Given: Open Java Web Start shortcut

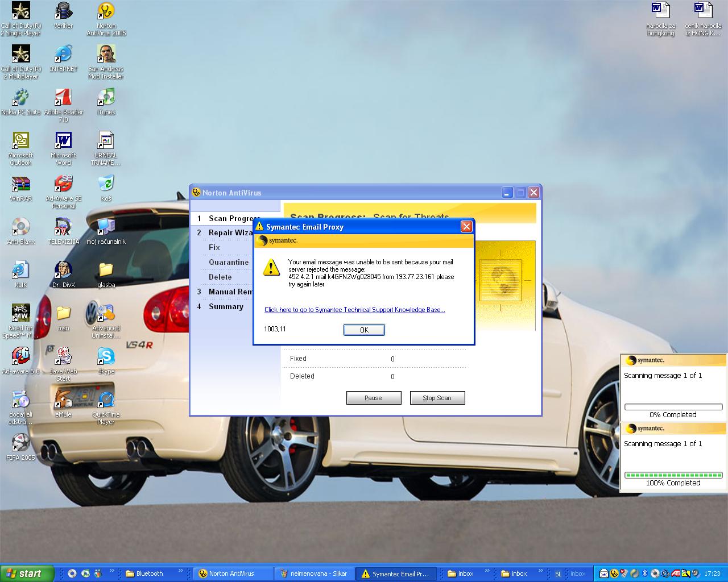Looking at the screenshot, I should pyautogui.click(x=63, y=364).
